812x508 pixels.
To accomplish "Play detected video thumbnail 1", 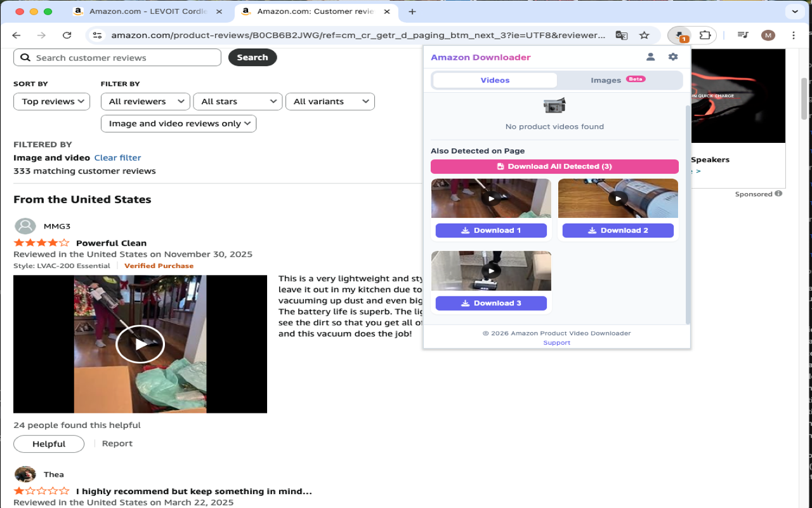I will (x=491, y=199).
